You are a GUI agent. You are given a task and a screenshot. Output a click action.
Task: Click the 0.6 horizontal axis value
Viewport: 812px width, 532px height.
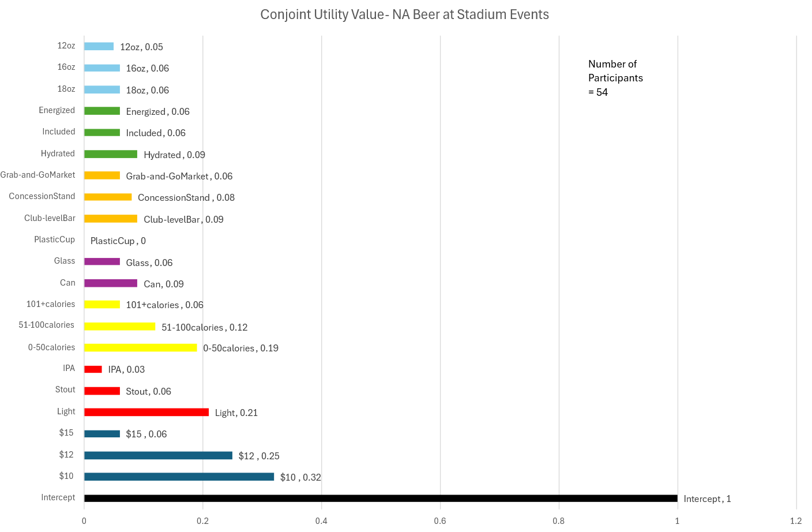440,521
